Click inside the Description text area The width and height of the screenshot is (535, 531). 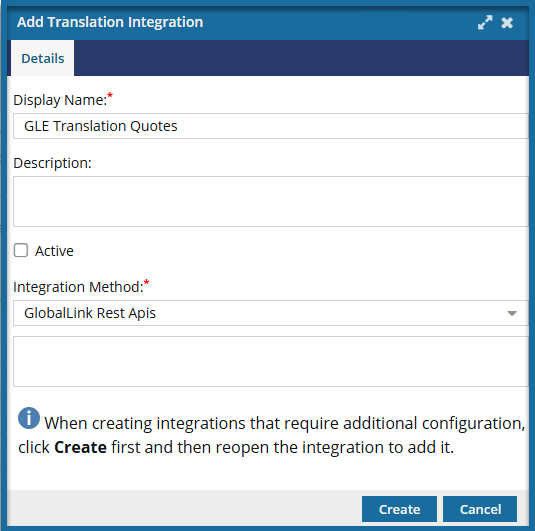[271, 201]
